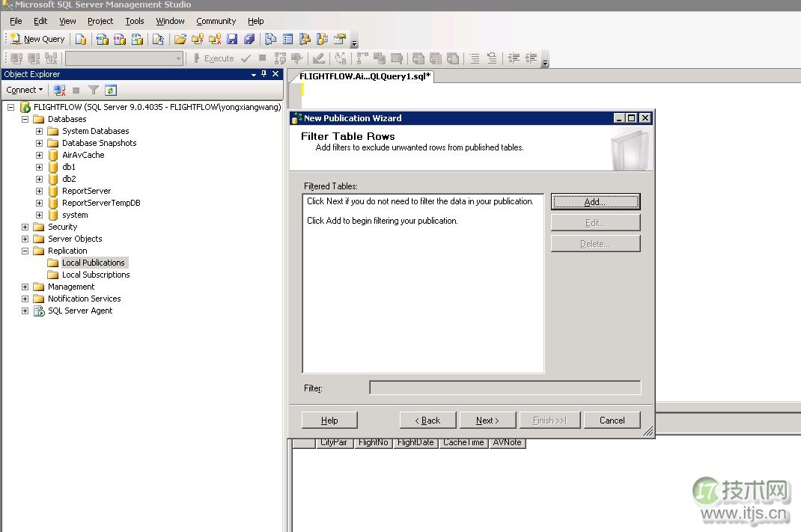
Task: Click the Save floppy disk icon
Action: [x=232, y=39]
